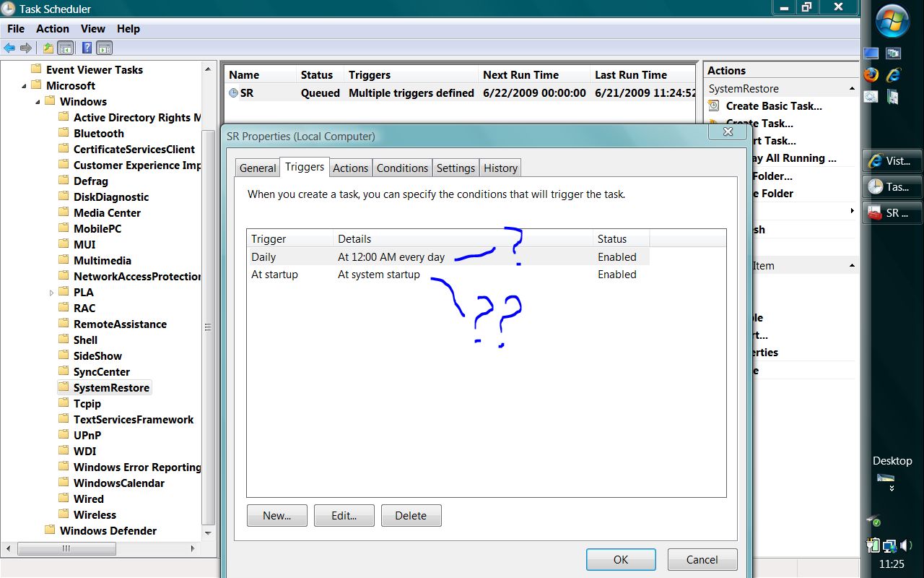Open the Help menu
The height and width of the screenshot is (578, 924).
[x=128, y=29]
